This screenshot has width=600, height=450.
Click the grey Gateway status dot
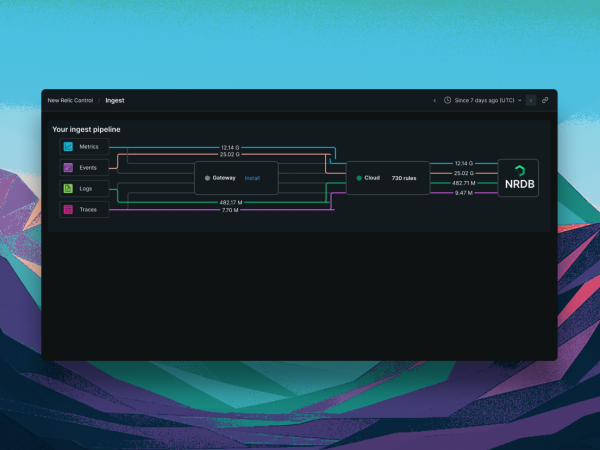(x=207, y=178)
